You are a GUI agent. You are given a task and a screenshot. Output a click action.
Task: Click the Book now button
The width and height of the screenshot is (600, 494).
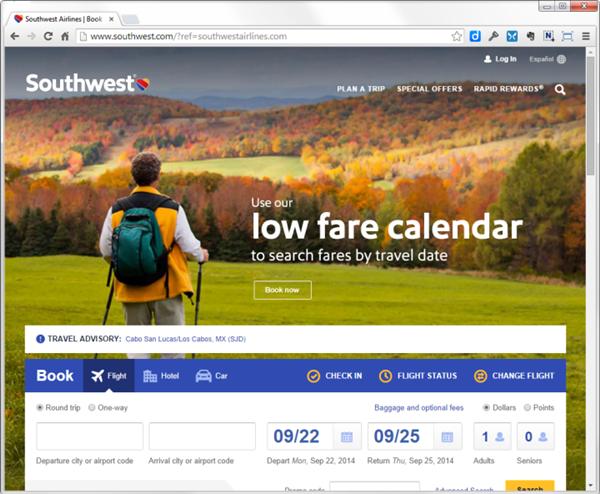click(282, 290)
